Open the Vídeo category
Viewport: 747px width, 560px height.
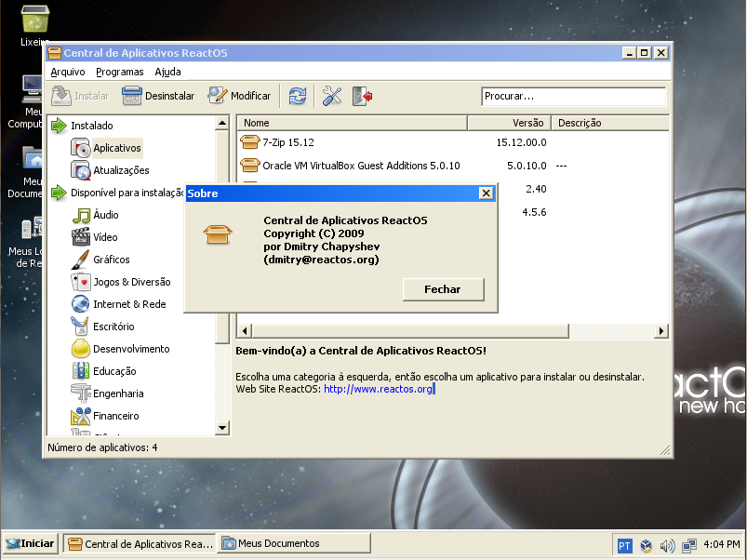coord(105,237)
